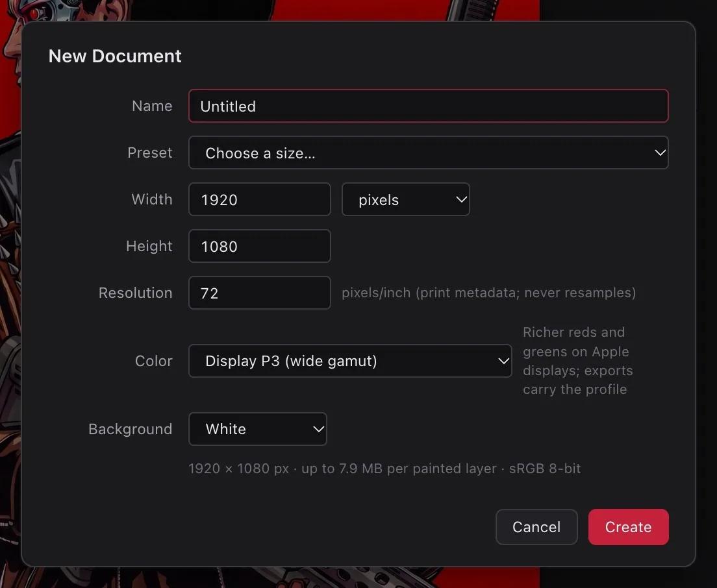Click the 'Height' label

[x=149, y=246]
